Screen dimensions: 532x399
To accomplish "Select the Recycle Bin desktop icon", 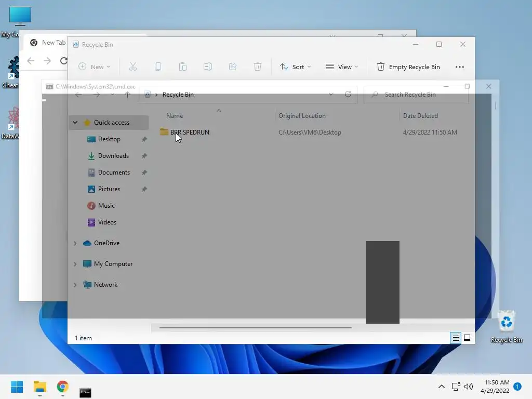I will (x=506, y=326).
